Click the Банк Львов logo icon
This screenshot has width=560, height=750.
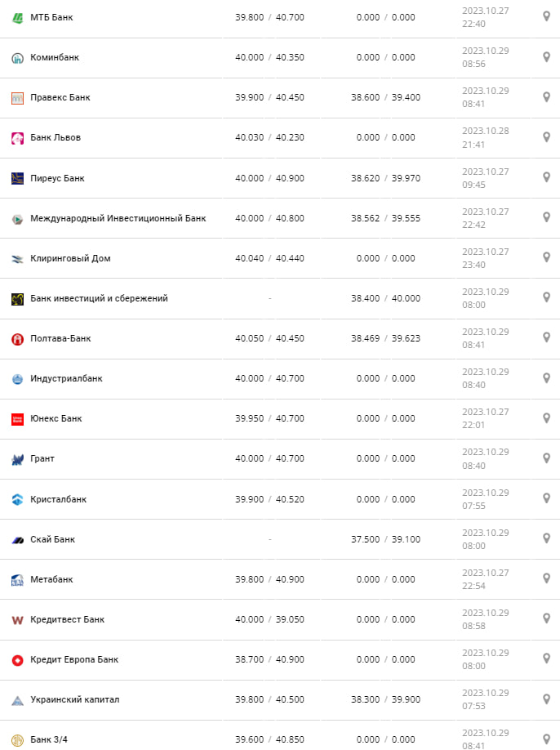pyautogui.click(x=17, y=138)
